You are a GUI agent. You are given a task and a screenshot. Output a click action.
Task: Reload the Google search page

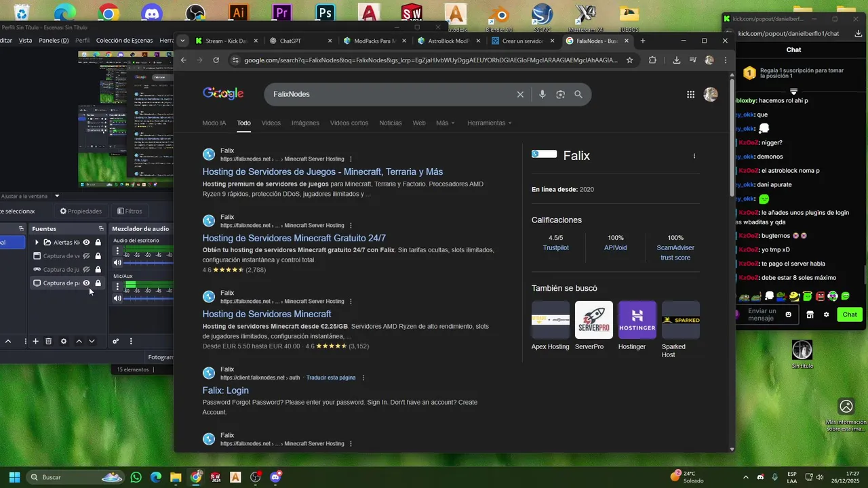[x=216, y=60]
